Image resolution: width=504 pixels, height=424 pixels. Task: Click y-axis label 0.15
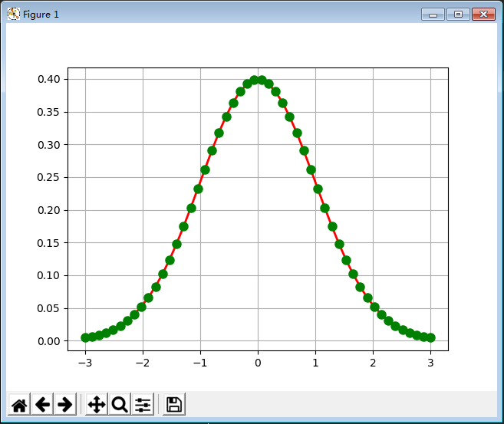tap(48, 243)
